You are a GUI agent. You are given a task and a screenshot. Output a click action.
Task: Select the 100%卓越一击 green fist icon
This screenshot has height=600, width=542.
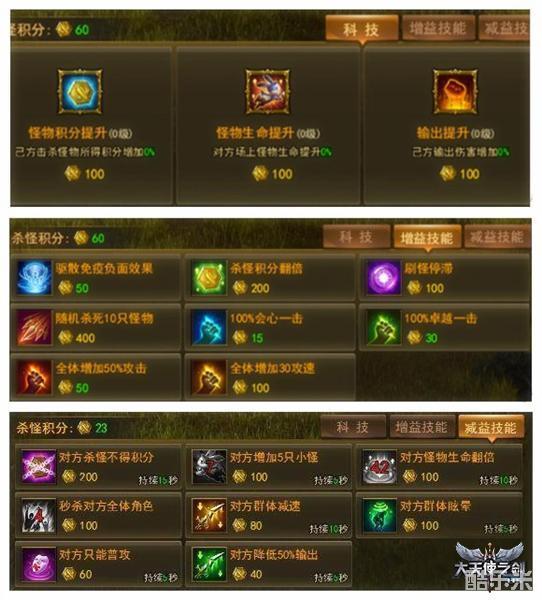pyautogui.click(x=383, y=328)
